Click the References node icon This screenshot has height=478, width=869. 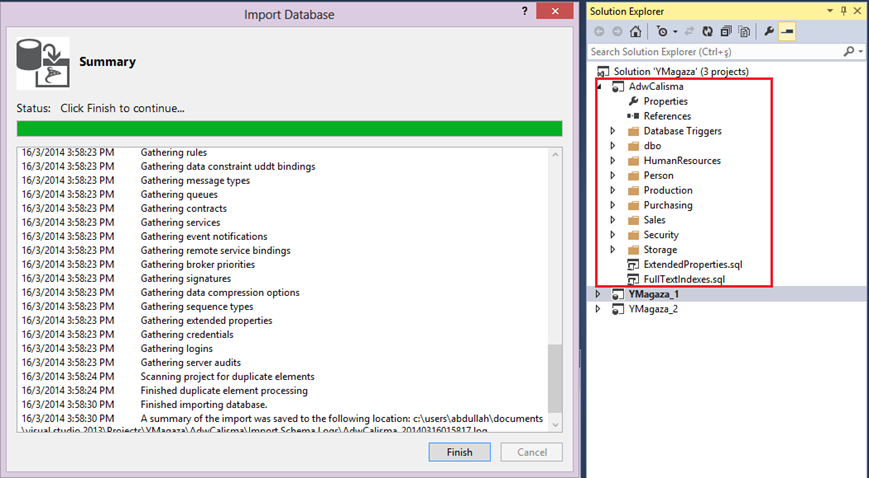[633, 116]
